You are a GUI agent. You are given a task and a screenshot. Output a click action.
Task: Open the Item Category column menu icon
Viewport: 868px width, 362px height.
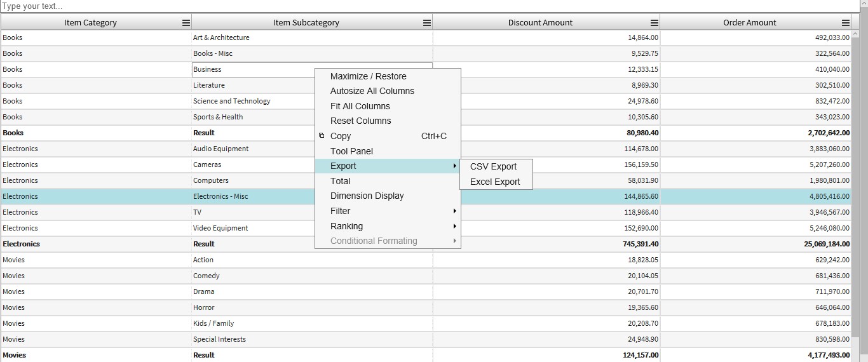coord(186,23)
